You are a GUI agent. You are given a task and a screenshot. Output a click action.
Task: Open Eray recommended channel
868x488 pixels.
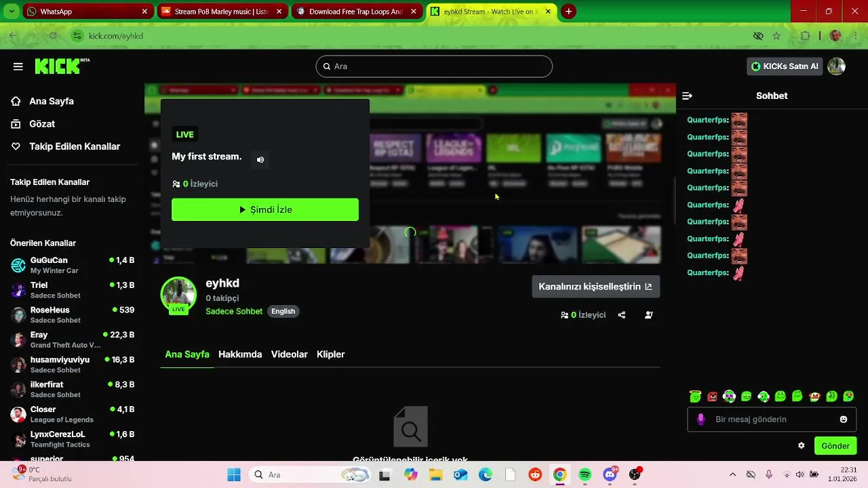click(73, 340)
